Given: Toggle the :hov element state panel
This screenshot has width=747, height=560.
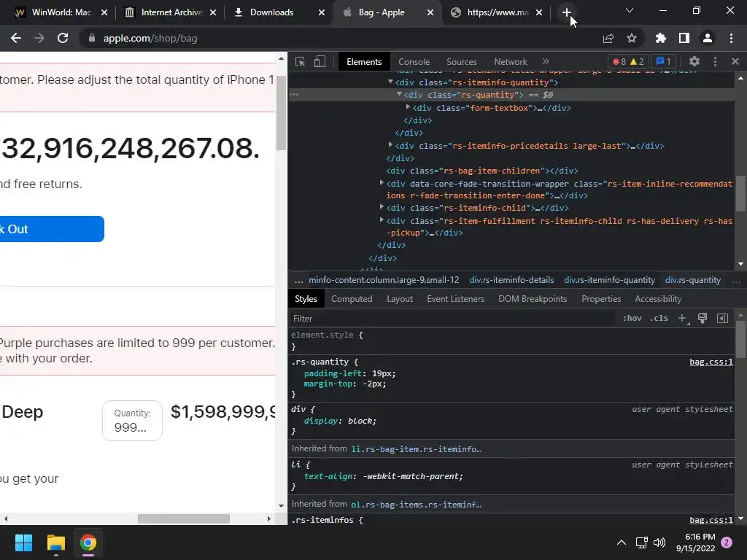Looking at the screenshot, I should pos(632,318).
